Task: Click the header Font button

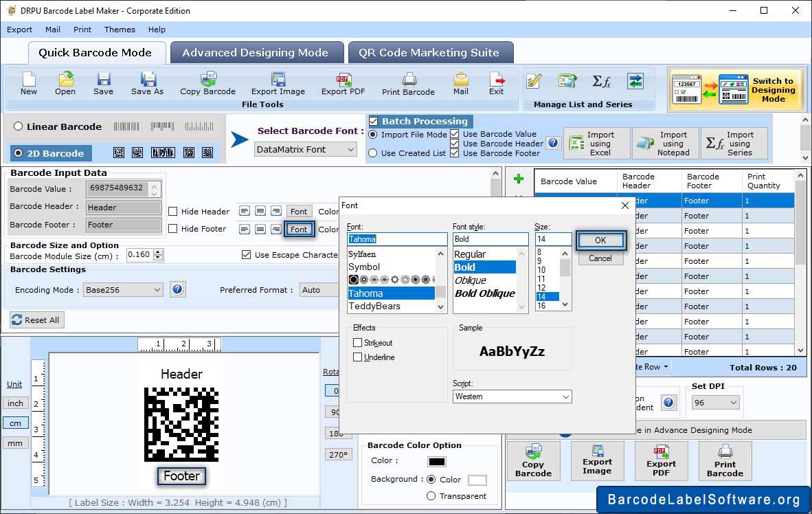Action: (x=299, y=212)
